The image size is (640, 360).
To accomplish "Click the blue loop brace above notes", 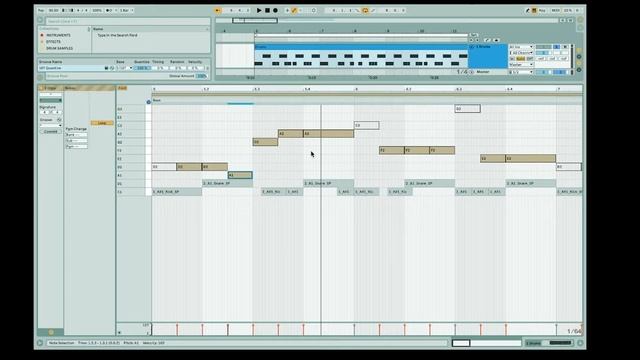I will coord(240,104).
